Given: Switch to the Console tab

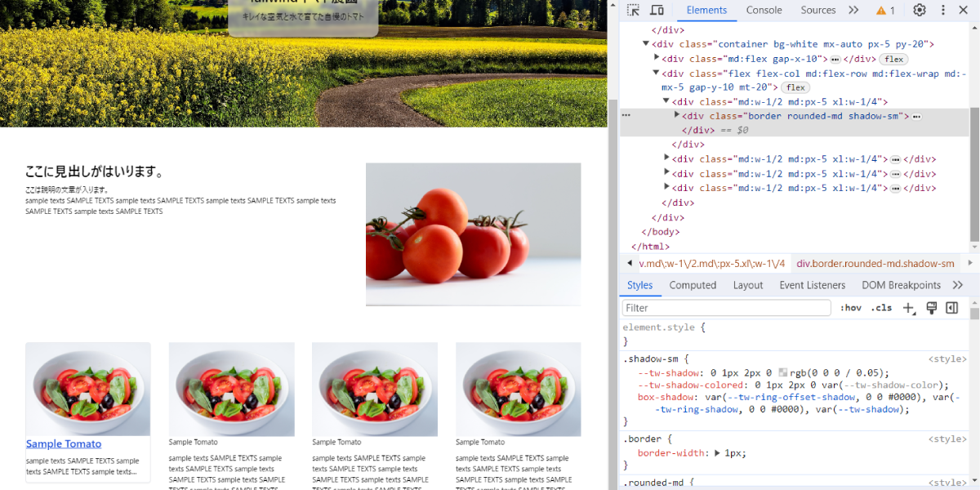Looking at the screenshot, I should click(x=764, y=11).
